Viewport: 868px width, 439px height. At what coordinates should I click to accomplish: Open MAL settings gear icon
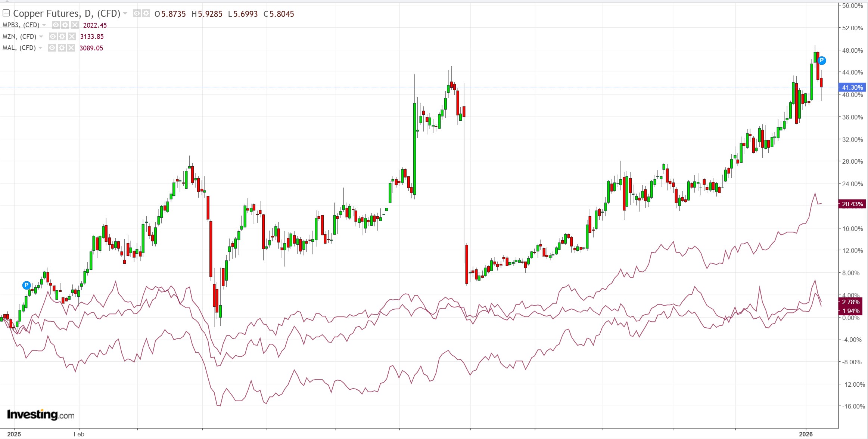coord(62,48)
